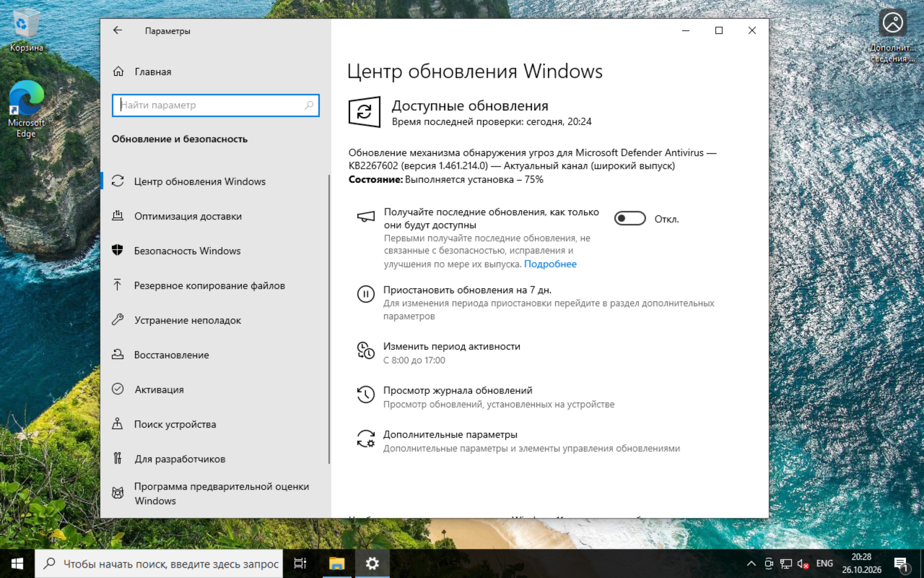Click the back arrow in Параметры window
The height and width of the screenshot is (578, 924).
(117, 30)
